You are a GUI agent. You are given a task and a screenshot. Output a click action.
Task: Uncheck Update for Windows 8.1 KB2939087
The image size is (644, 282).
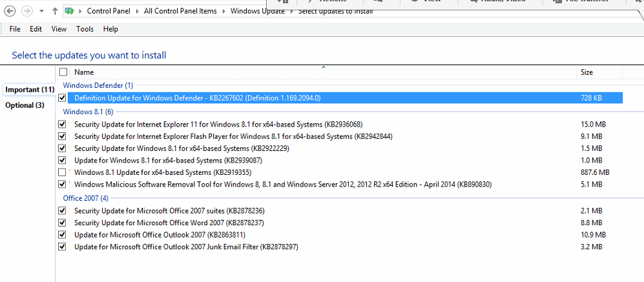tap(63, 160)
